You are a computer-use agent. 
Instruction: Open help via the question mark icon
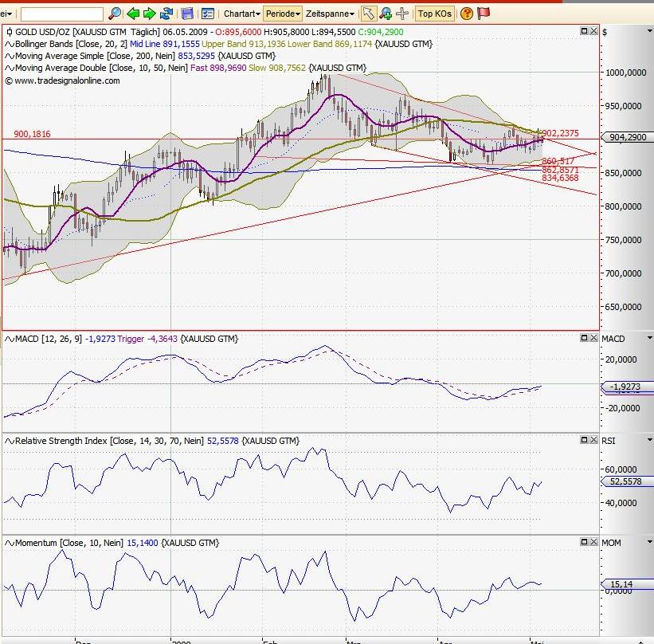(465, 13)
